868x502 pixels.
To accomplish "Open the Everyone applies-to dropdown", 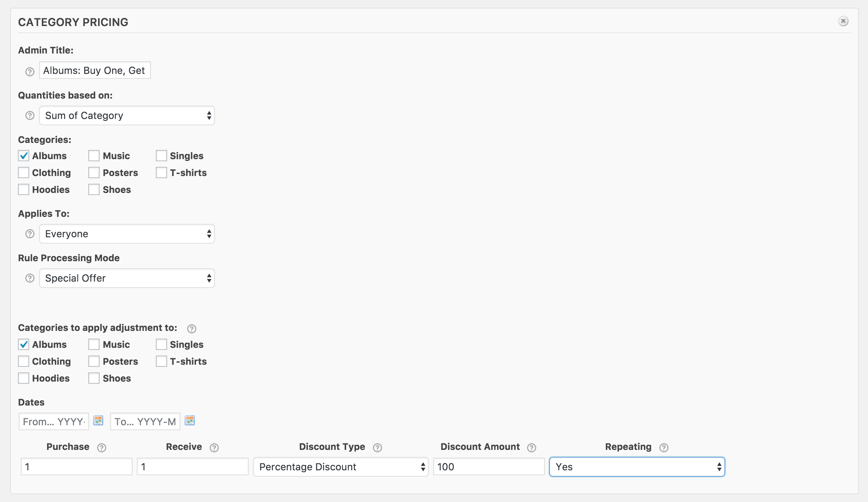I will 127,234.
